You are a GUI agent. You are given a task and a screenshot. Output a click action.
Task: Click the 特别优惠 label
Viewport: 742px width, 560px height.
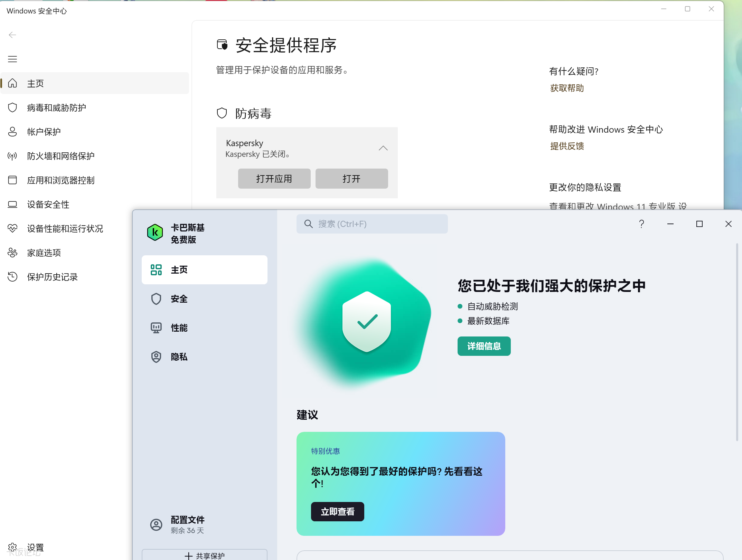click(325, 451)
